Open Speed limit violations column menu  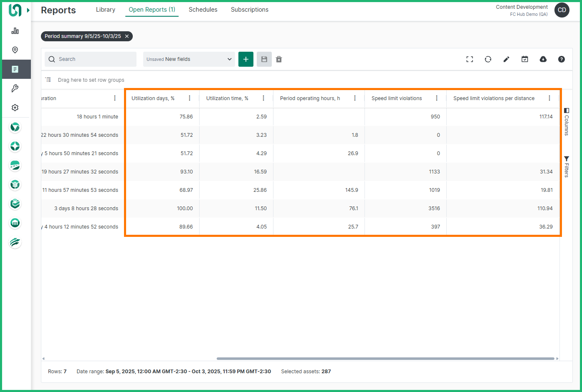pyautogui.click(x=437, y=98)
